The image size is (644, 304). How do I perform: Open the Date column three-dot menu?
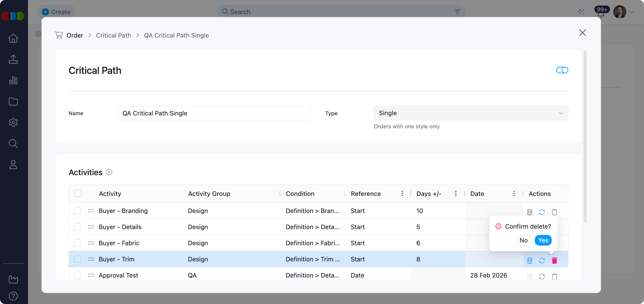(x=514, y=193)
